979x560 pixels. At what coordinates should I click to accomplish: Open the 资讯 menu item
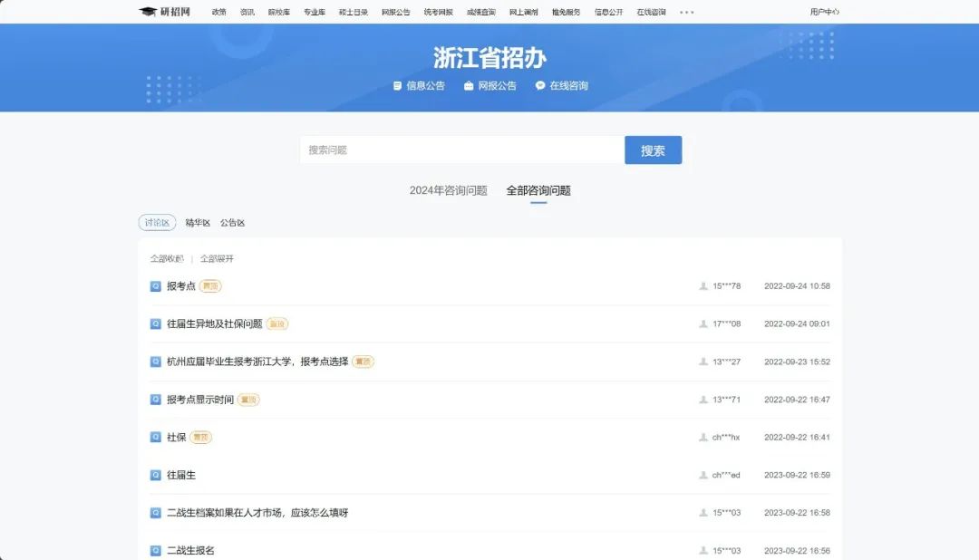[x=247, y=12]
